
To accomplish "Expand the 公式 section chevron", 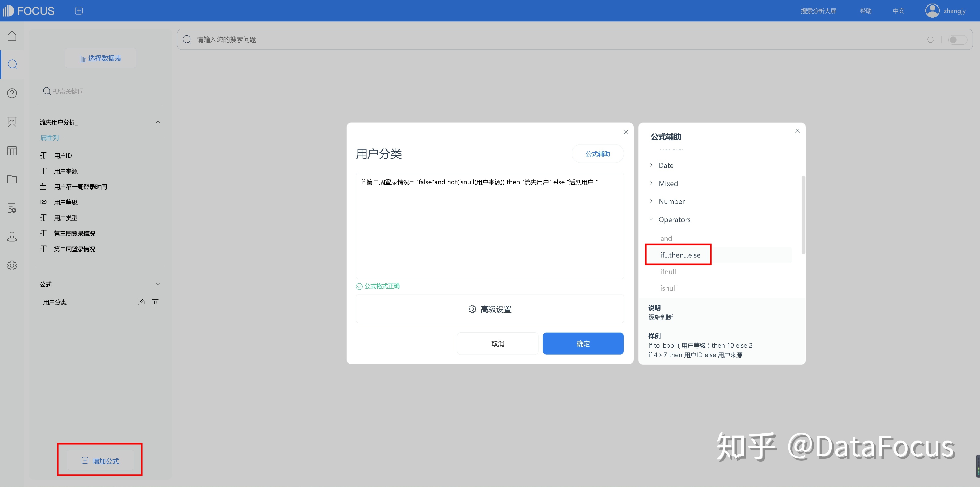I will [158, 284].
